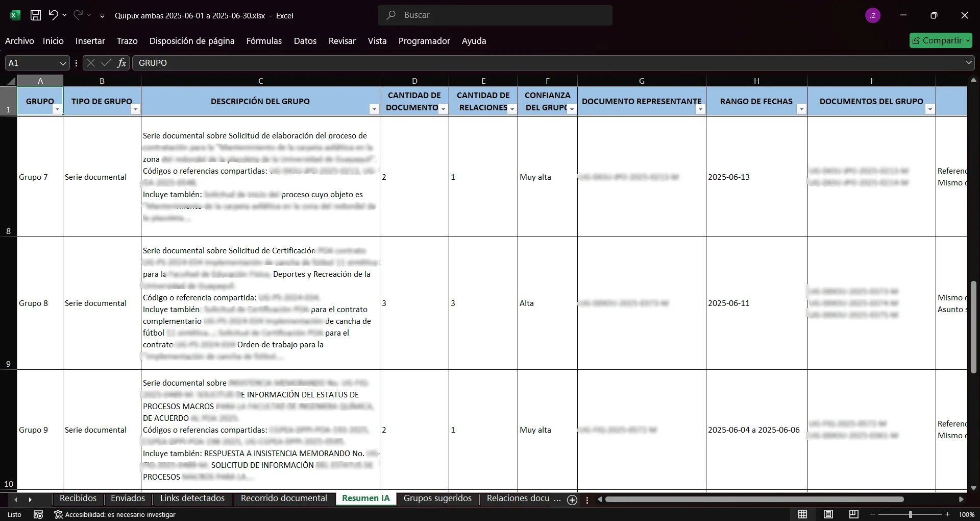Open the Trazo ribbon tab
The image size is (980, 521).
[127, 41]
